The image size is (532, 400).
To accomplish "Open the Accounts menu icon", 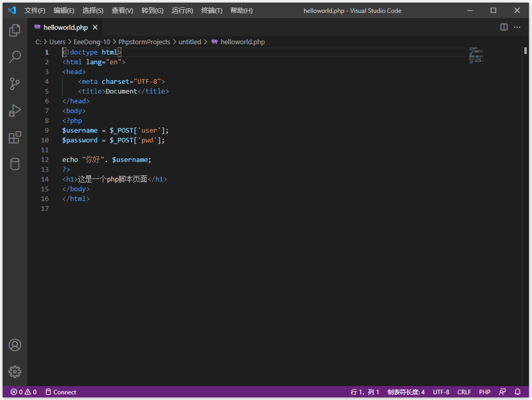I will (x=15, y=345).
